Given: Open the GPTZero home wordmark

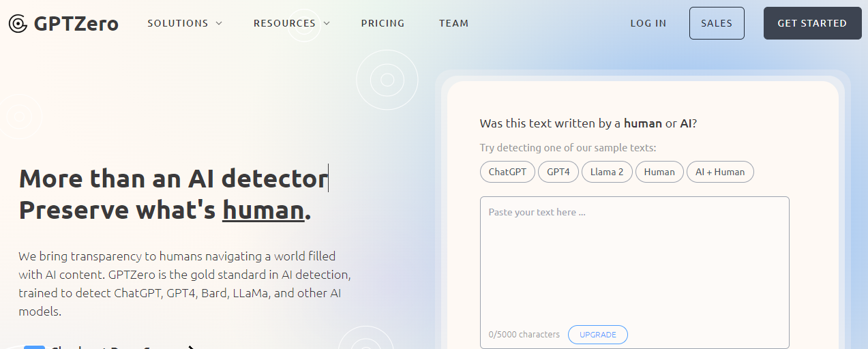Looking at the screenshot, I should pos(76,24).
